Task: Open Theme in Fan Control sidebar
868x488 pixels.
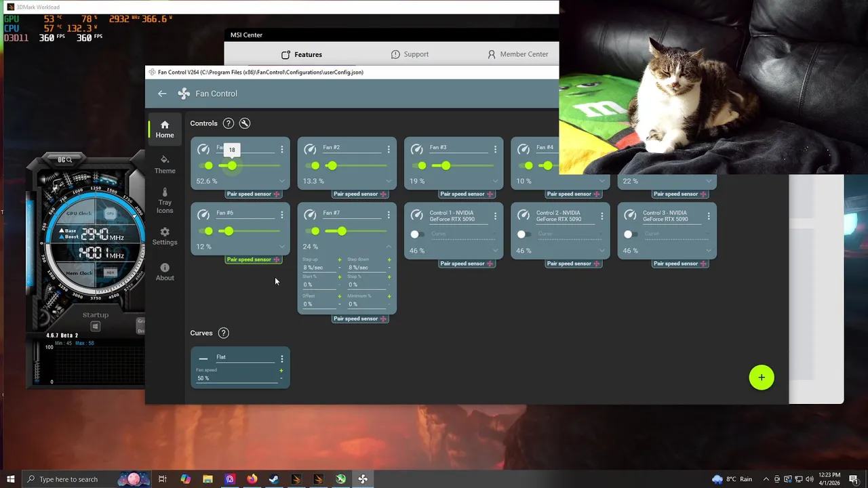Action: coord(165,165)
